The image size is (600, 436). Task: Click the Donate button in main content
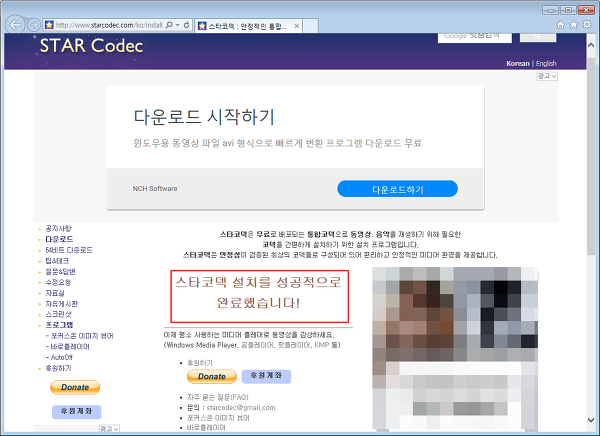coord(212,376)
